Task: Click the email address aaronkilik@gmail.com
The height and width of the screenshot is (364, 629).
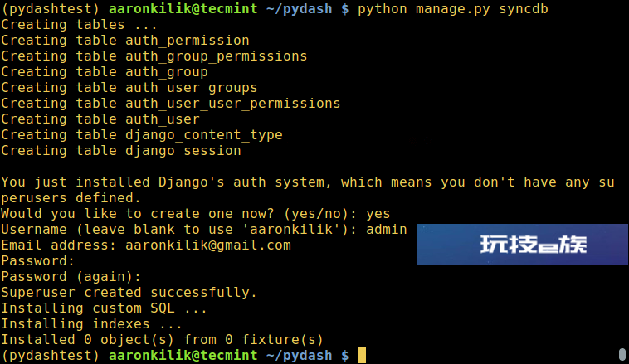Action: [208, 245]
